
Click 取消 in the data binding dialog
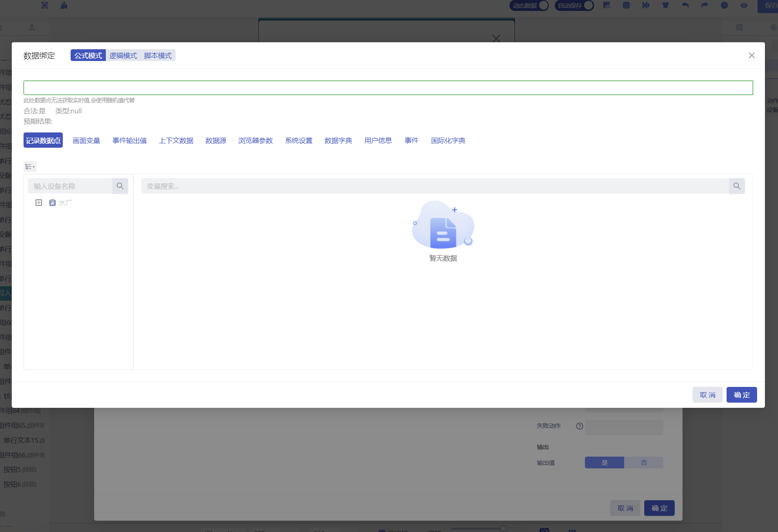[707, 395]
